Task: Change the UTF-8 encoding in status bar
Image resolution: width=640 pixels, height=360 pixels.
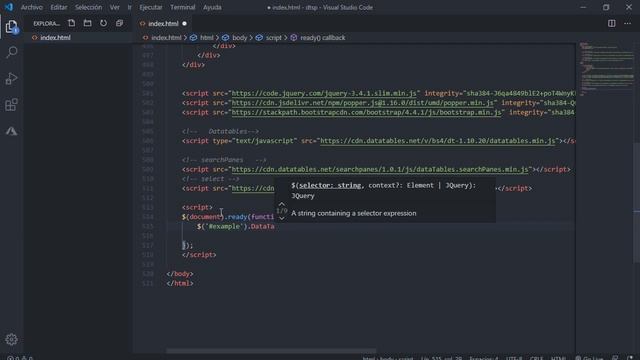Action: (514, 358)
